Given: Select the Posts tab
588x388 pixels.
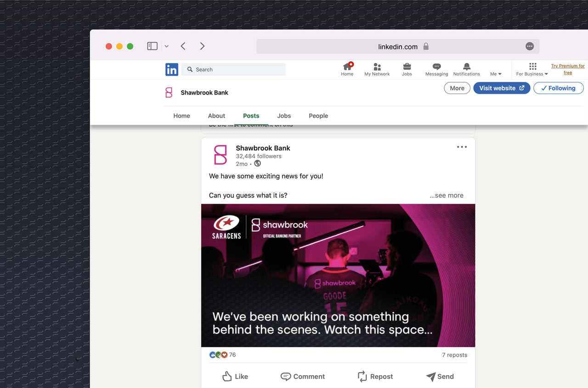Looking at the screenshot, I should [x=251, y=116].
